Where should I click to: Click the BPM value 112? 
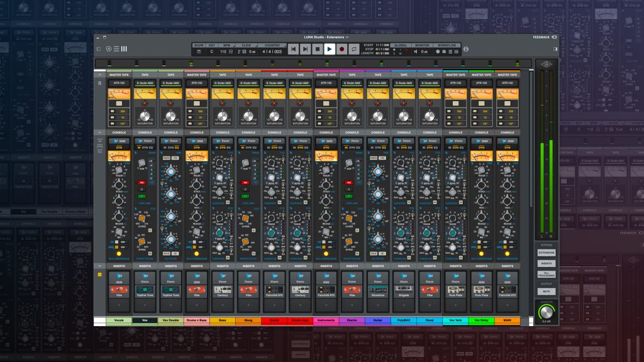(223, 52)
